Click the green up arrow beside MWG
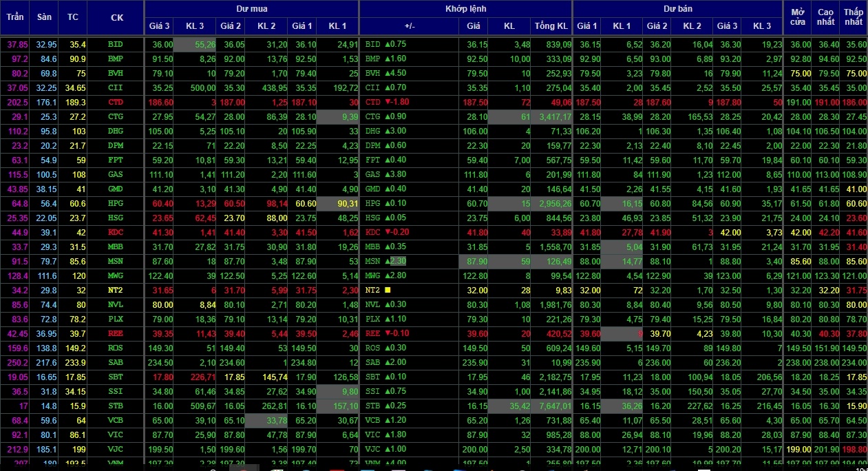Screen dimensions: 868x471 point(388,275)
